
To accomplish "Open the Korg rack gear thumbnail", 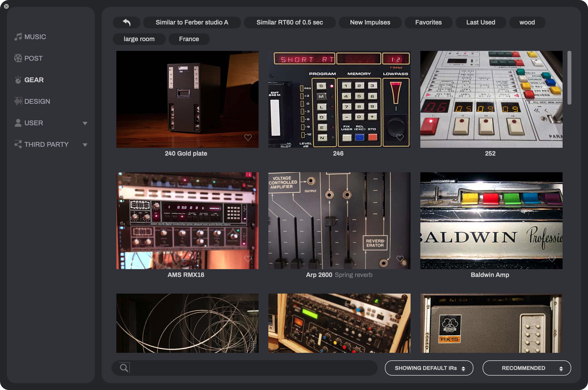I will coord(339,323).
